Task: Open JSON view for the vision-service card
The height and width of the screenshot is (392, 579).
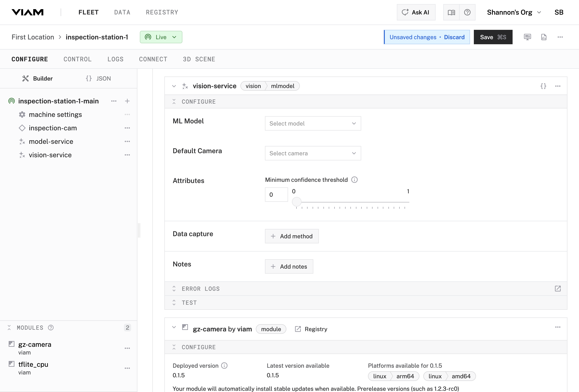Action: (x=544, y=86)
